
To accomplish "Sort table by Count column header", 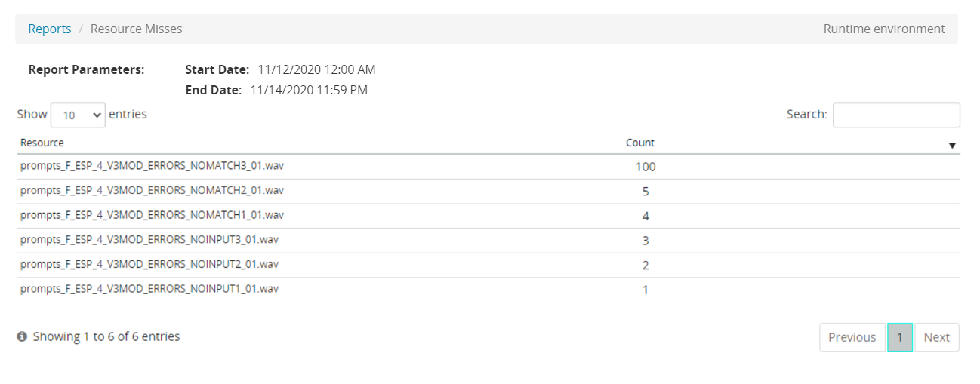I will 640,143.
